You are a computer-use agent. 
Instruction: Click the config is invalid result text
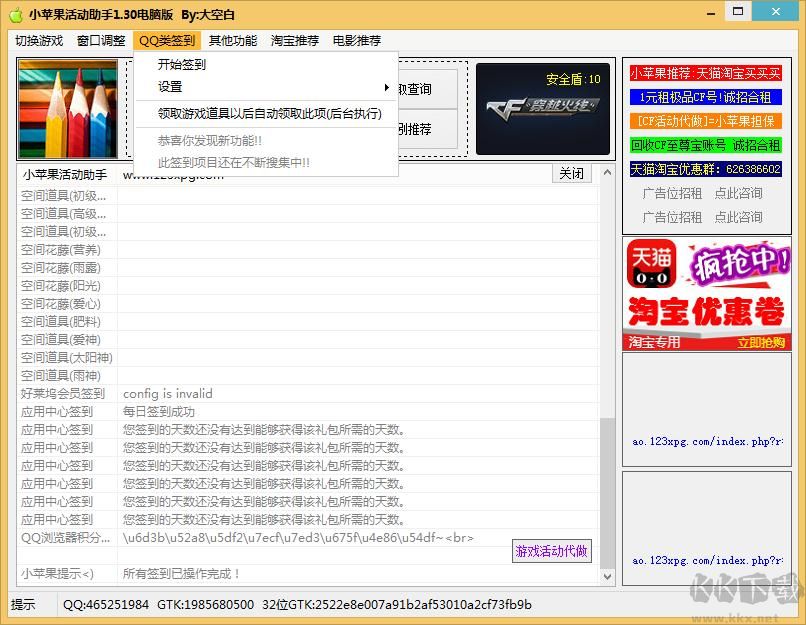(168, 394)
